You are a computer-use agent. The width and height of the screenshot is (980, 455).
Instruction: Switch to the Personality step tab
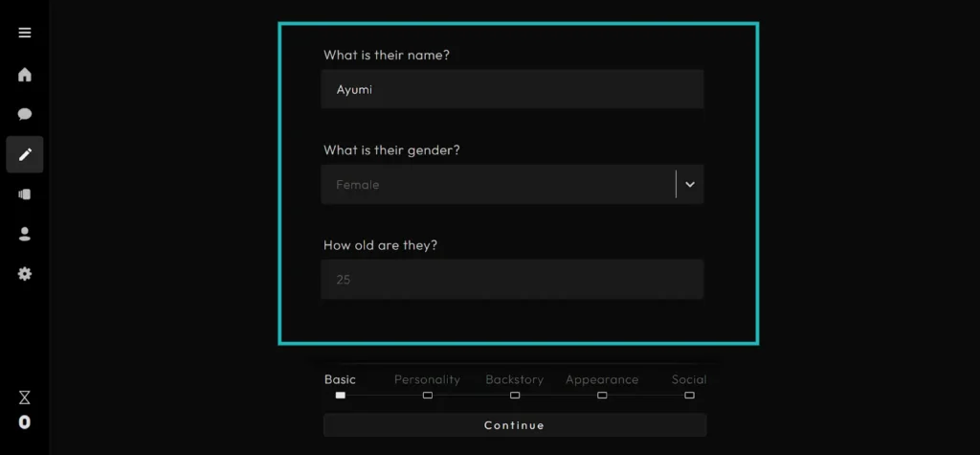[x=427, y=379]
